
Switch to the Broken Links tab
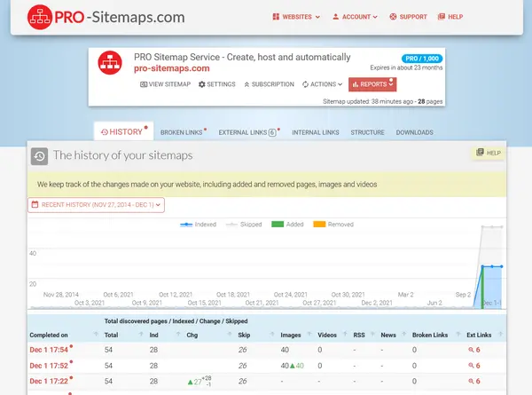coord(181,132)
